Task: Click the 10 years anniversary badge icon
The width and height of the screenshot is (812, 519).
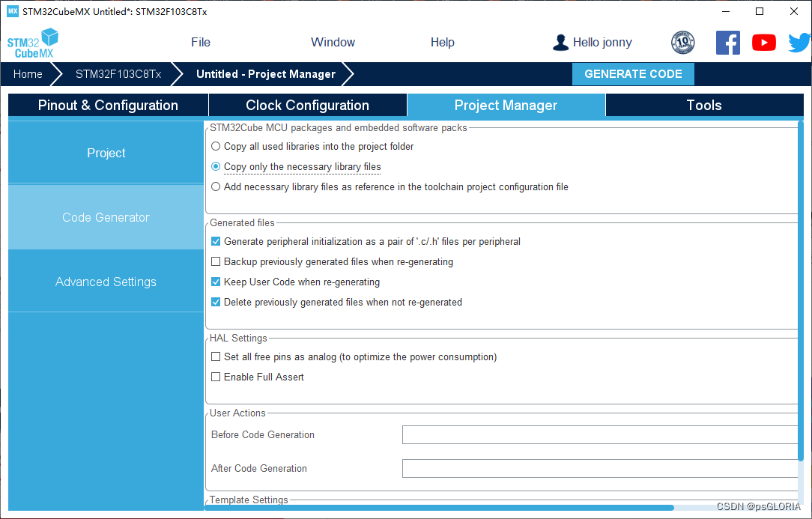Action: coord(682,43)
